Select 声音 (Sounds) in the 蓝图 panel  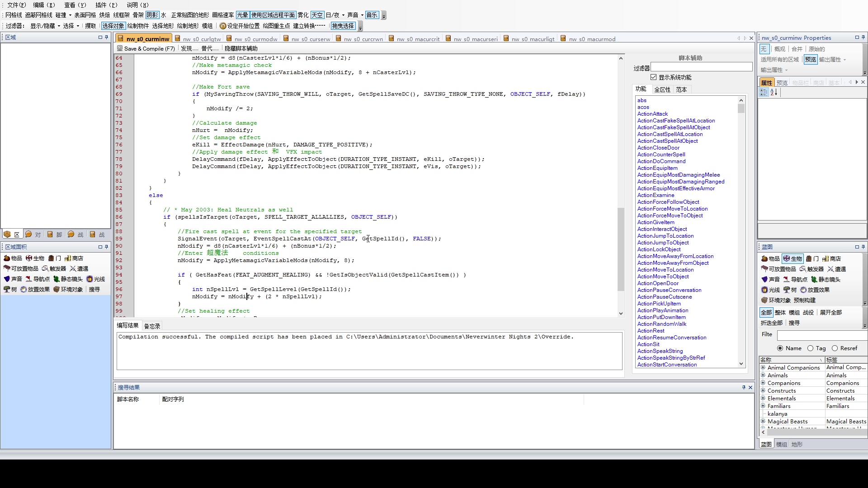click(770, 279)
